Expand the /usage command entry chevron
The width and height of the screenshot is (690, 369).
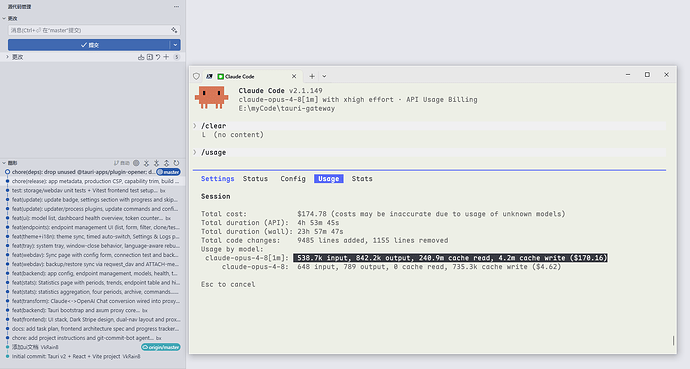[x=195, y=152]
